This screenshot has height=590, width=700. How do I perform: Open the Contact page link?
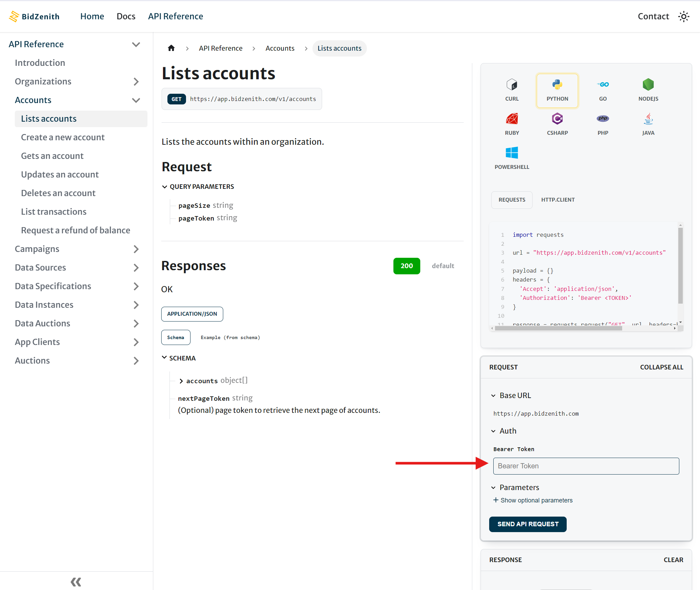click(x=653, y=16)
